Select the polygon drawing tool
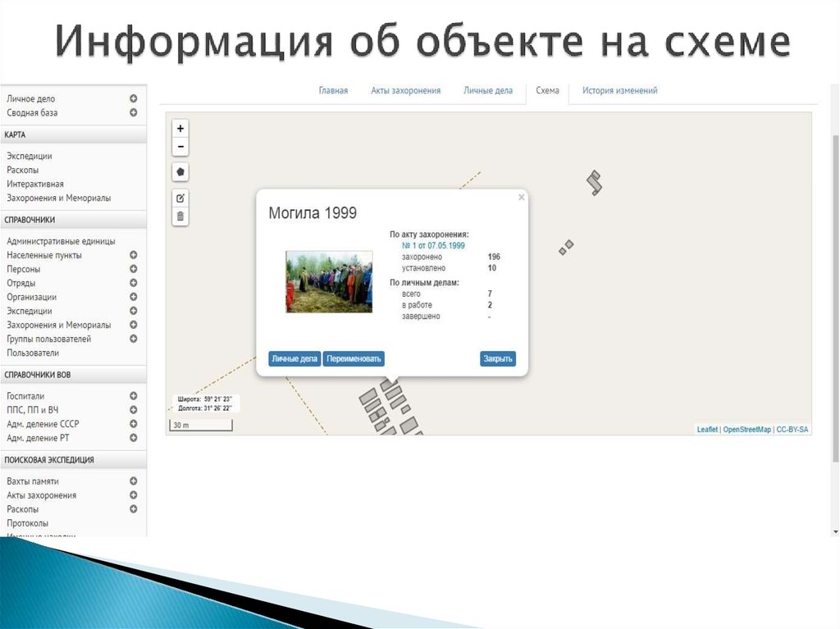 point(180,171)
